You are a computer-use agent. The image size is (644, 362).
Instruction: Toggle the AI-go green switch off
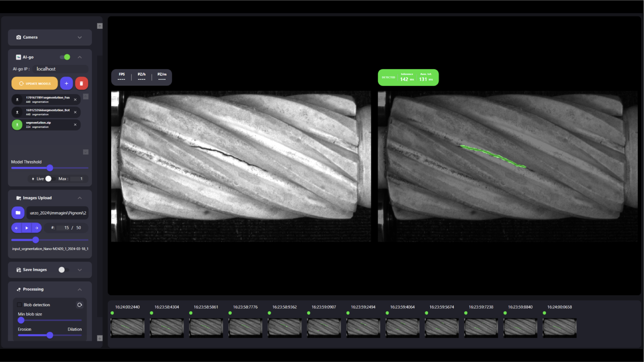point(65,57)
